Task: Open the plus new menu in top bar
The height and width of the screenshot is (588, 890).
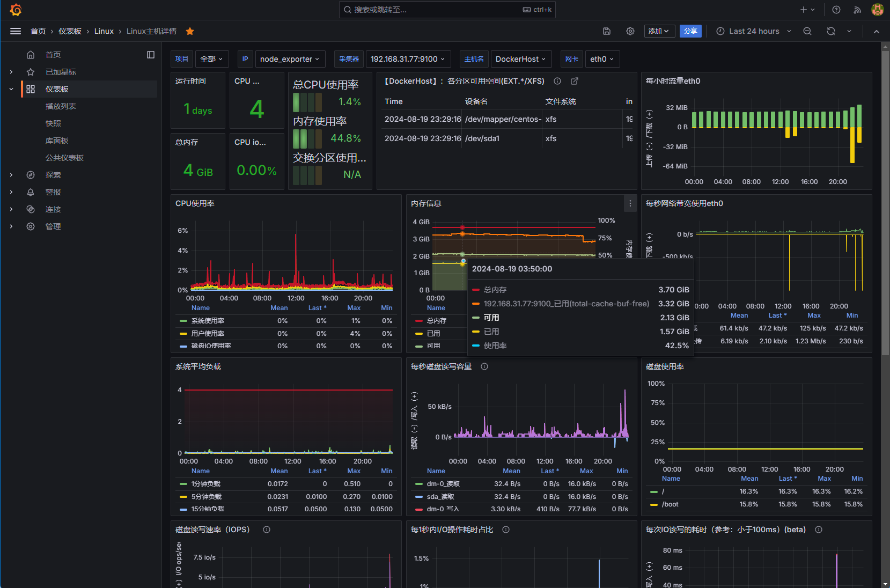Action: pyautogui.click(x=807, y=10)
